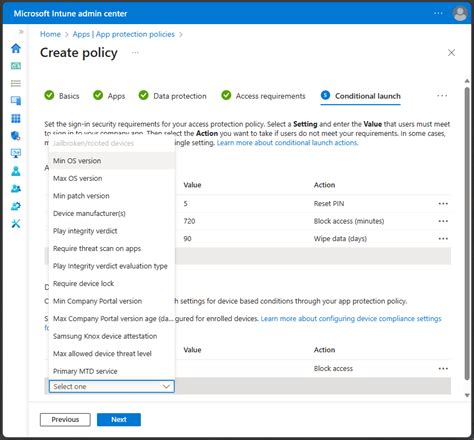Click the Wipe data (days) action text
This screenshot has width=474, height=440.
(340, 239)
